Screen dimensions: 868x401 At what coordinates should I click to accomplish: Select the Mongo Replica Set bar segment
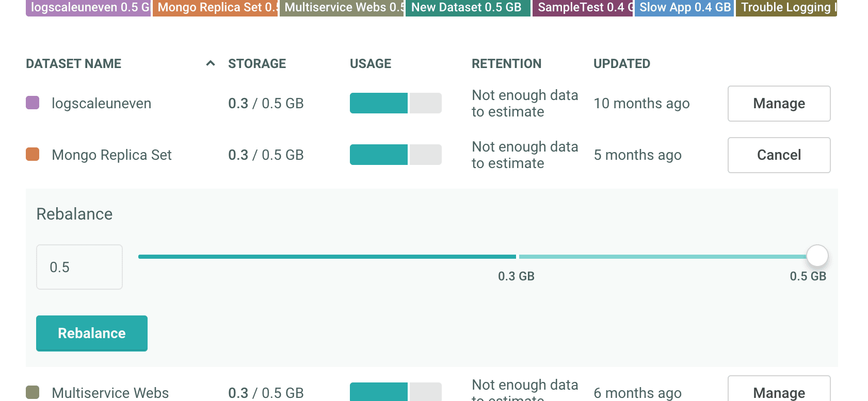(x=215, y=8)
